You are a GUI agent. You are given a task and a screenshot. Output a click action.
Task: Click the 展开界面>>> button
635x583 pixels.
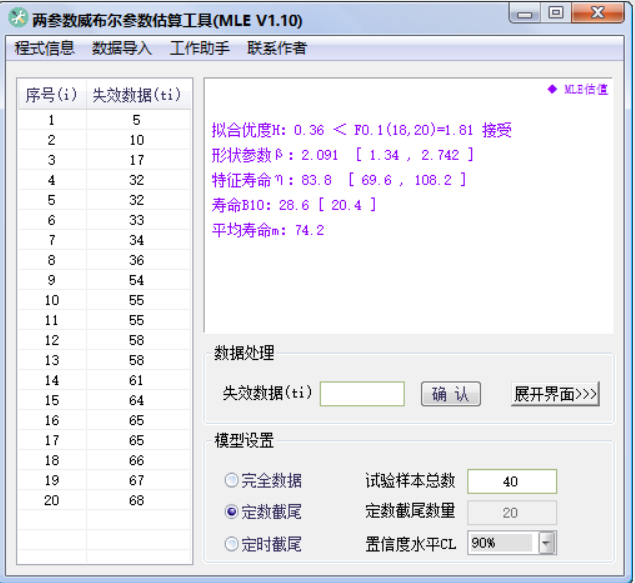pos(555,394)
